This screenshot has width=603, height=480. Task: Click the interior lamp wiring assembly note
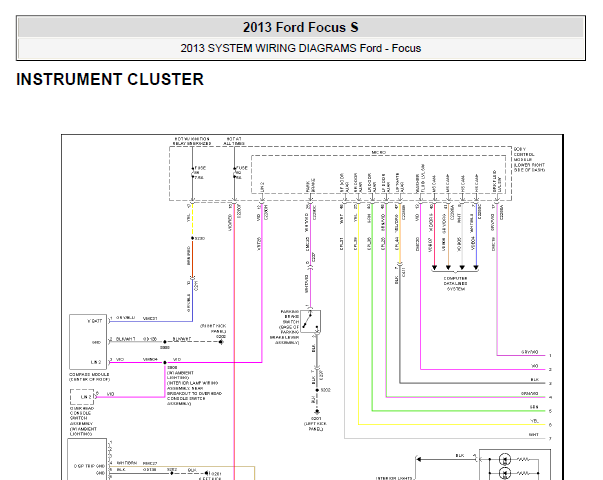194,386
